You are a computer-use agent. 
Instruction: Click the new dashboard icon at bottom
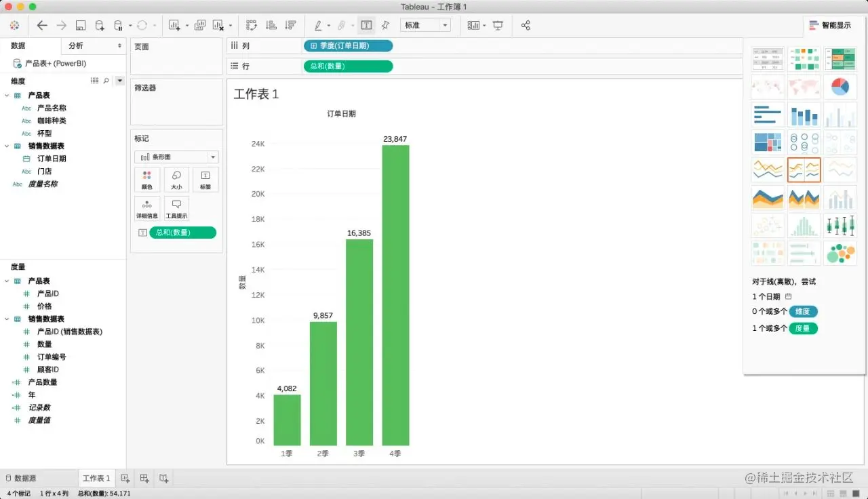coord(144,478)
